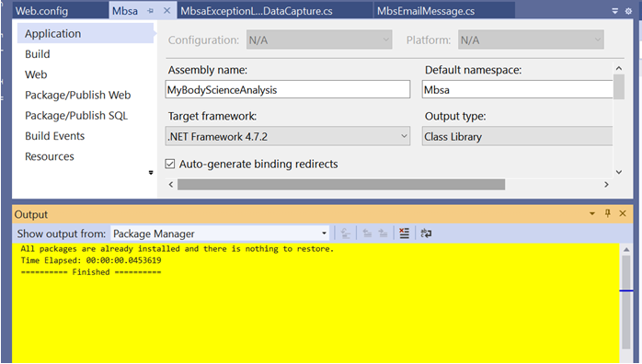Click the horizontal scrollbar right arrow
642x364 pixels.
[606, 185]
